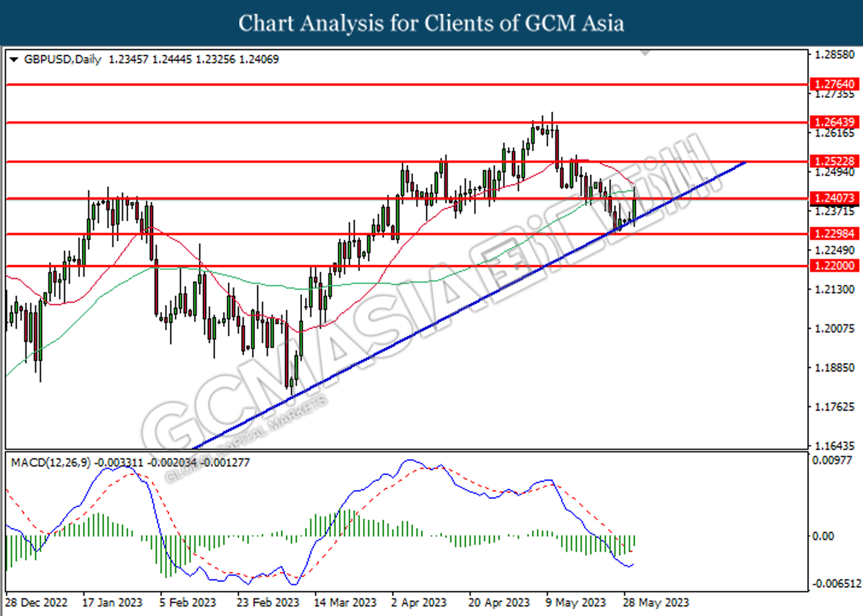Screen dimensions: 863x616
Task: Click the 1.21300 price axis value
Action: click(x=835, y=289)
